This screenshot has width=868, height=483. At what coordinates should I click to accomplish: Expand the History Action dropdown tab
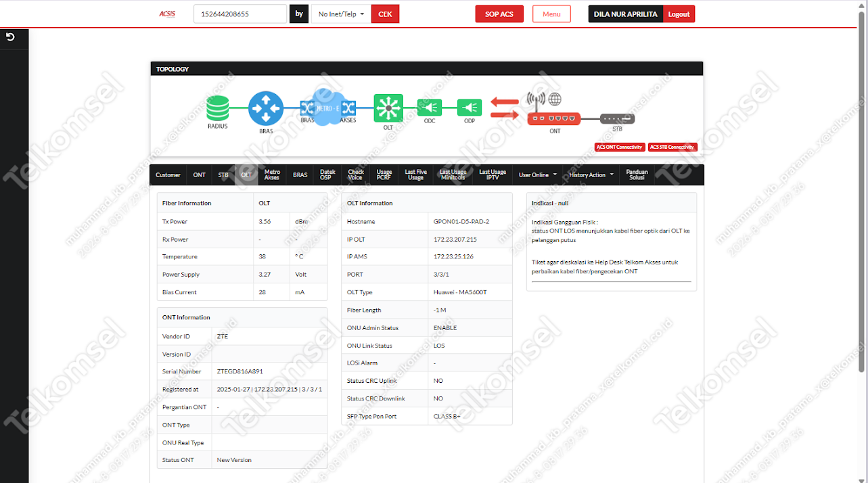[591, 175]
